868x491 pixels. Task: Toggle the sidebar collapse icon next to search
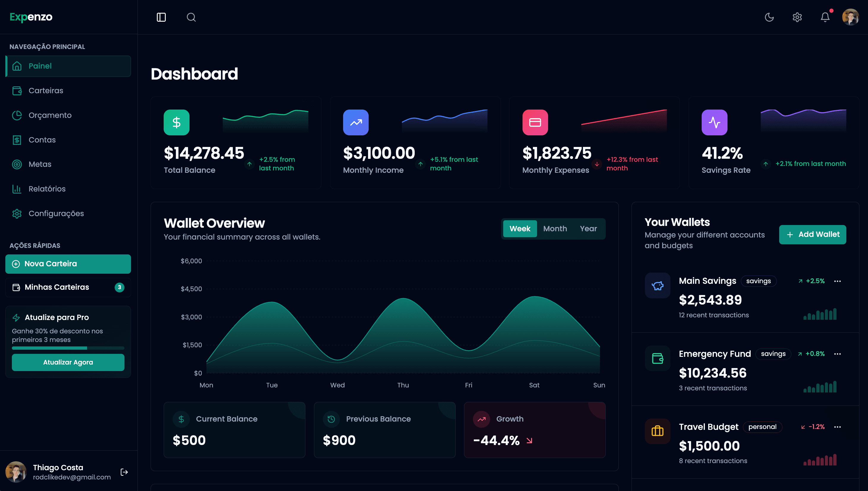[x=161, y=17]
